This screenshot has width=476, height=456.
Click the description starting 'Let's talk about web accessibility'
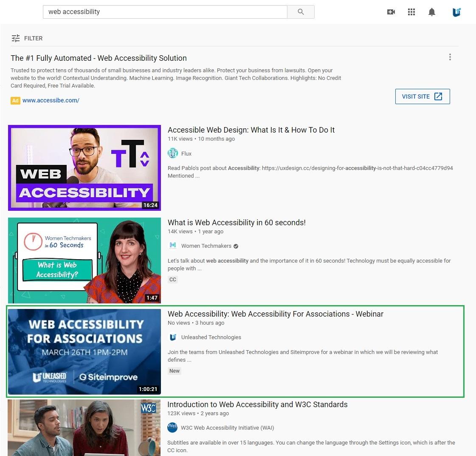click(x=309, y=265)
